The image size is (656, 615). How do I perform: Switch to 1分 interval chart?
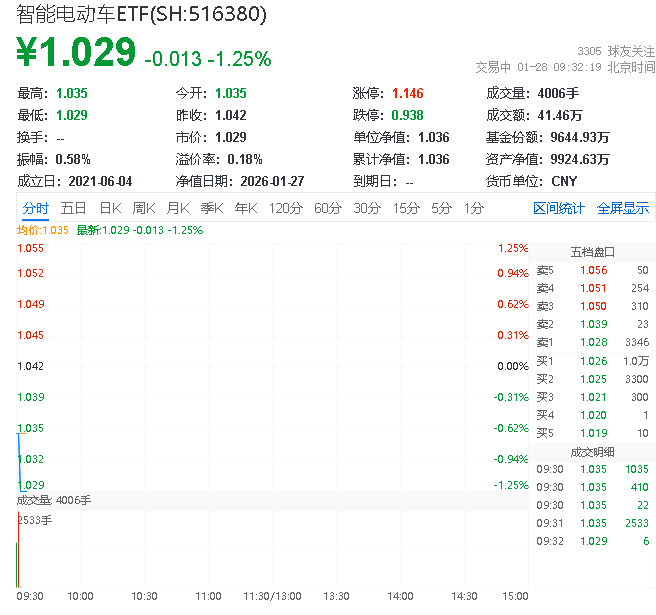click(473, 208)
